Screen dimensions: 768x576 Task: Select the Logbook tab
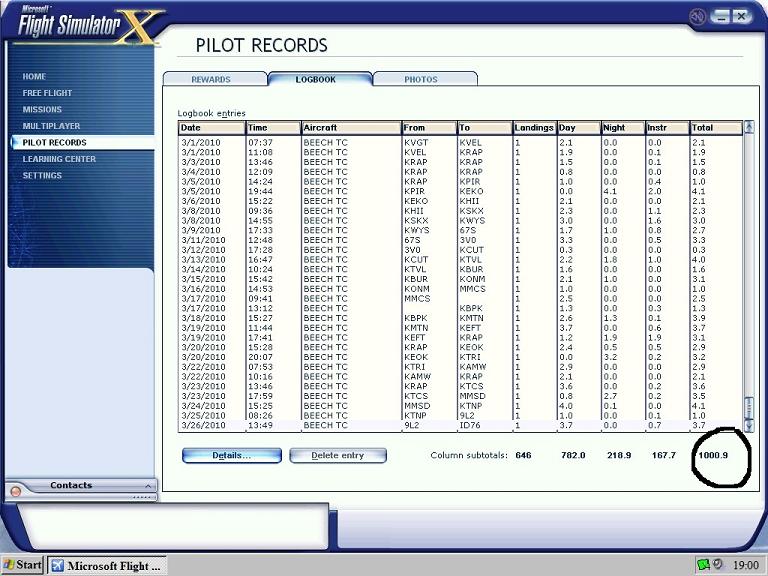pos(316,79)
